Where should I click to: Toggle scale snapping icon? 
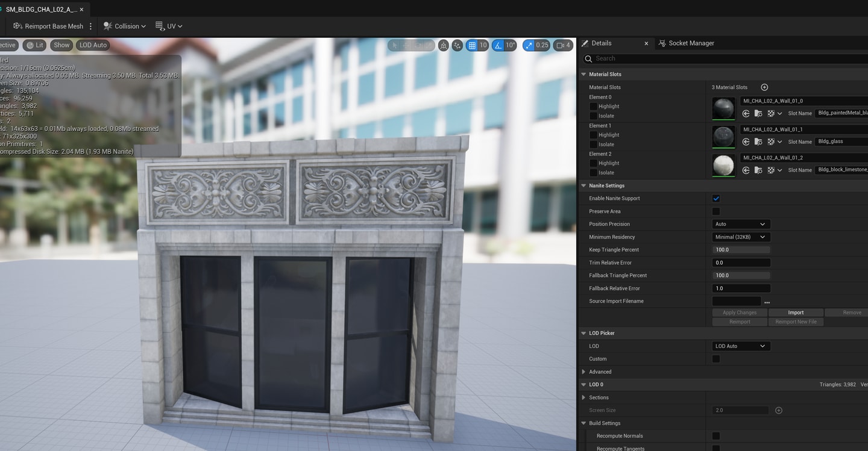(x=529, y=45)
